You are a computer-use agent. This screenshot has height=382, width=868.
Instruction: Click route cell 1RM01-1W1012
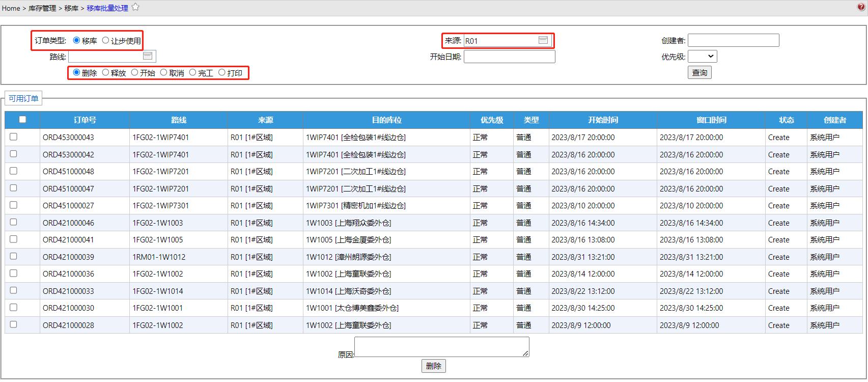[159, 257]
